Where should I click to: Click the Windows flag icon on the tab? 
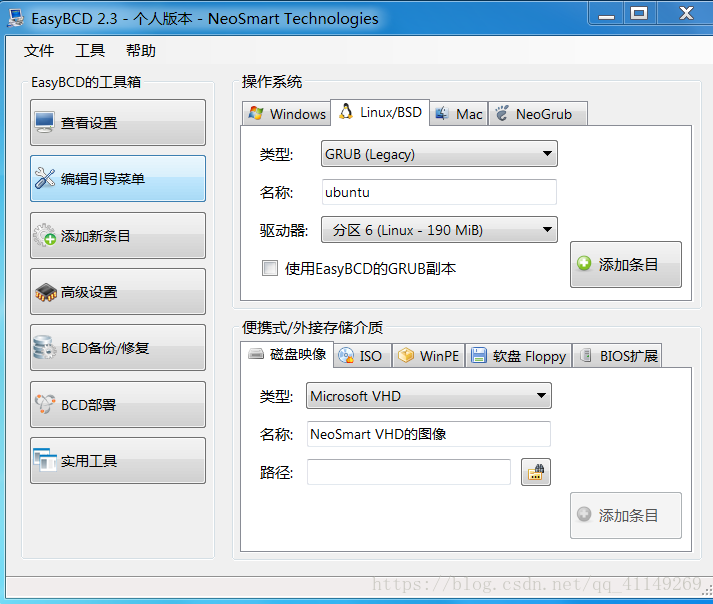tap(256, 113)
